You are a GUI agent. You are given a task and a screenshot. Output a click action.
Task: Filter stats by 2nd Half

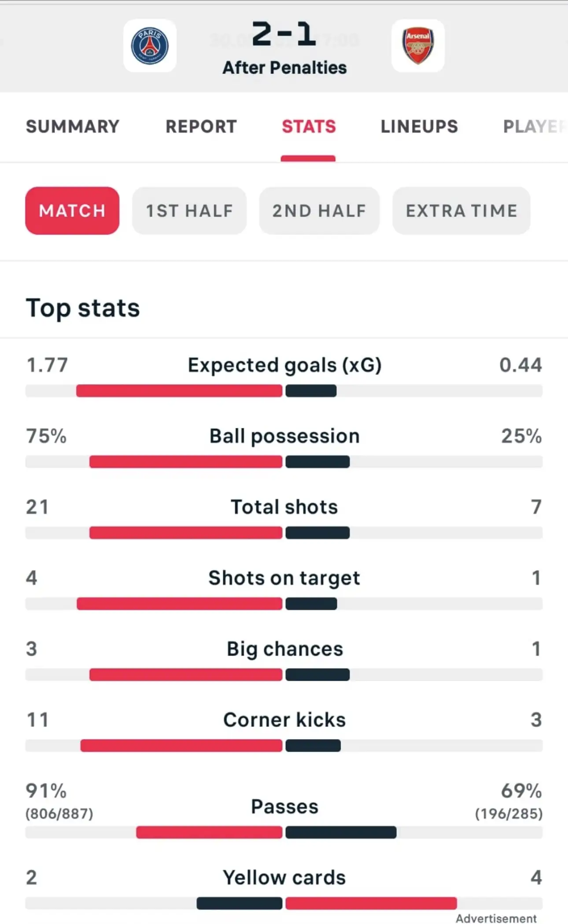pyautogui.click(x=319, y=211)
